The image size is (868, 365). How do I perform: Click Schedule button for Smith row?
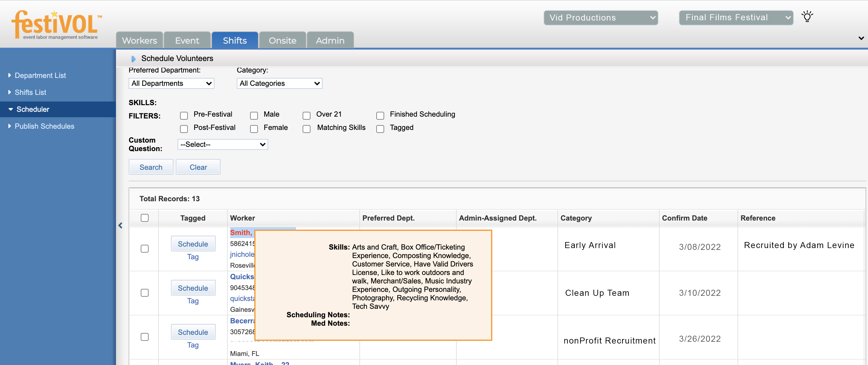point(193,244)
